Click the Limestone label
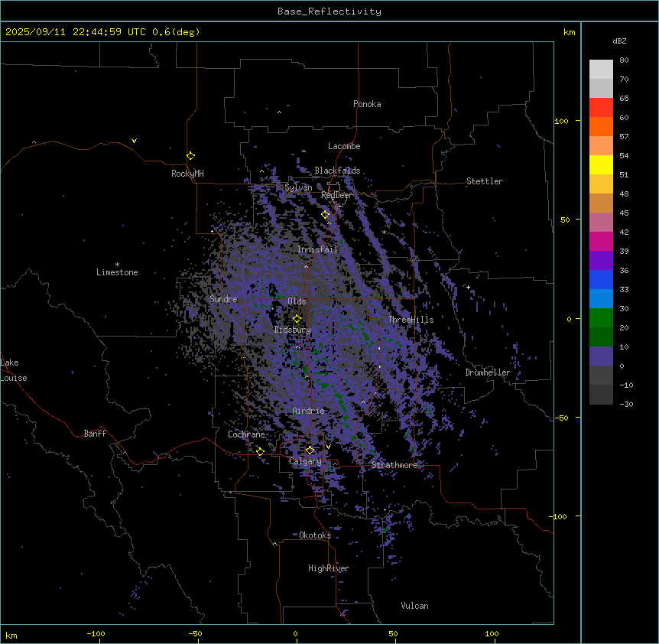Image resolution: width=659 pixels, height=644 pixels. pos(117,272)
